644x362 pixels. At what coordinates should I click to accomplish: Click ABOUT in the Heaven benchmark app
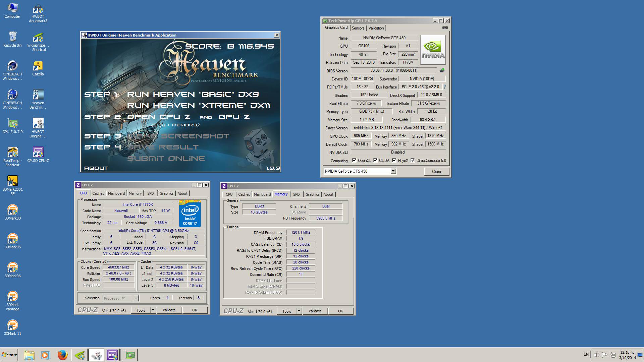tap(96, 168)
